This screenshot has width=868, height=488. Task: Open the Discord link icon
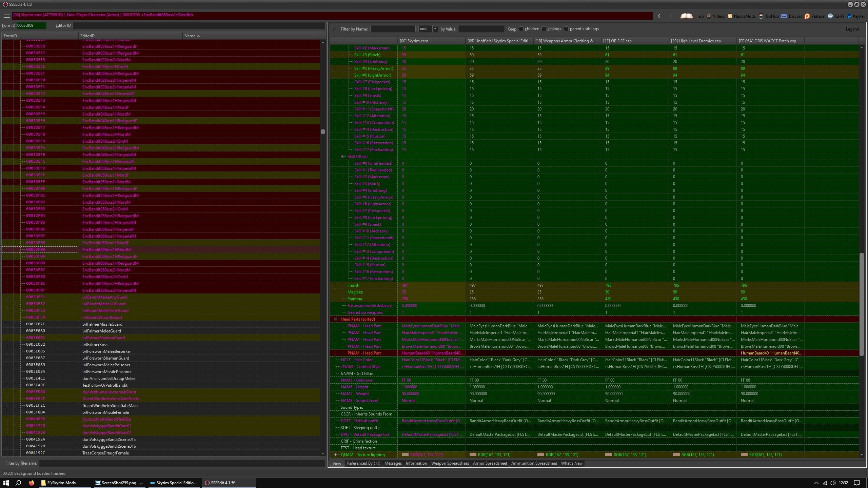tap(784, 16)
